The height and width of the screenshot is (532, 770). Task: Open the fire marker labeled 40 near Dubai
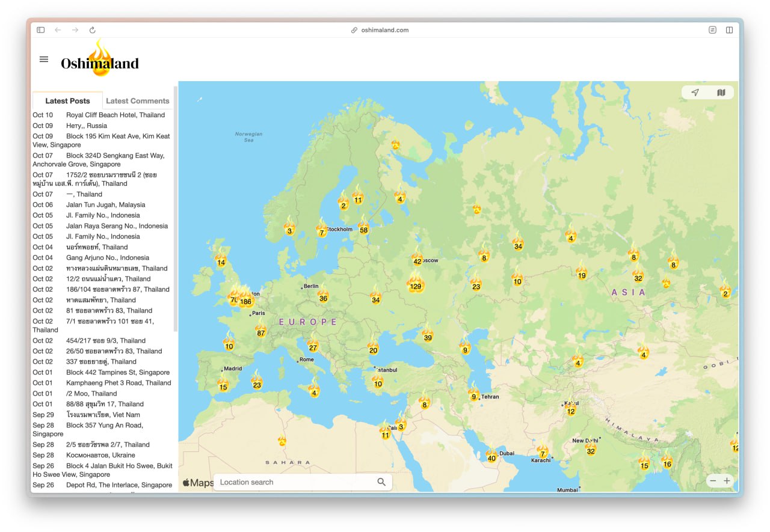[491, 457]
